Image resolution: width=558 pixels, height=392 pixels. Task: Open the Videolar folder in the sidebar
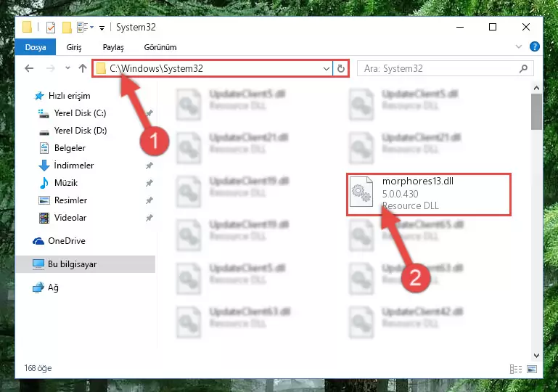click(x=70, y=218)
